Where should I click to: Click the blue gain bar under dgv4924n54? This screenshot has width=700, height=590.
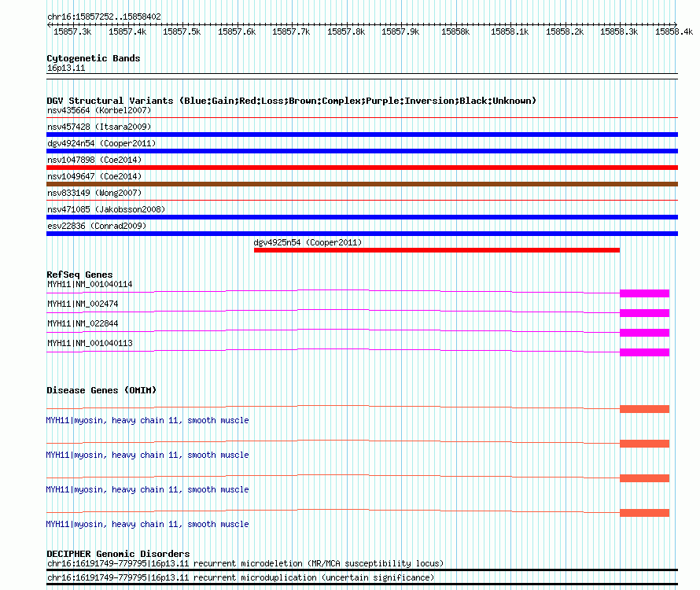(362, 151)
